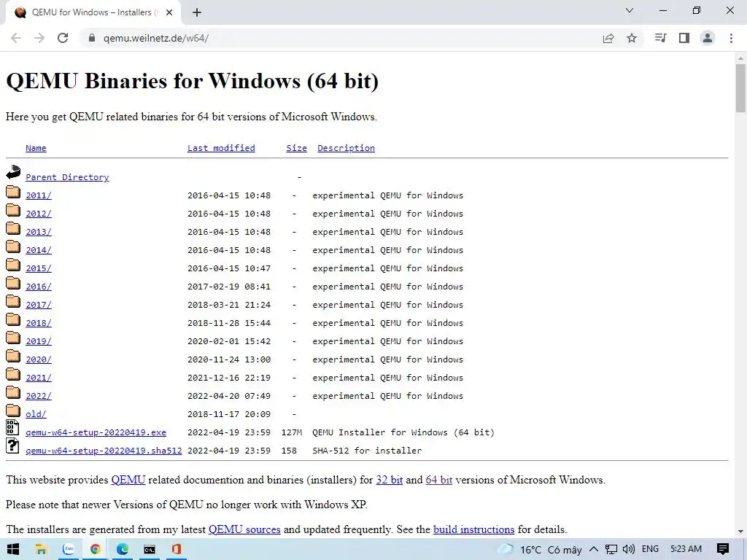The width and height of the screenshot is (747, 560).
Task: Click the unknown file icon for sha512
Action: [x=12, y=446]
